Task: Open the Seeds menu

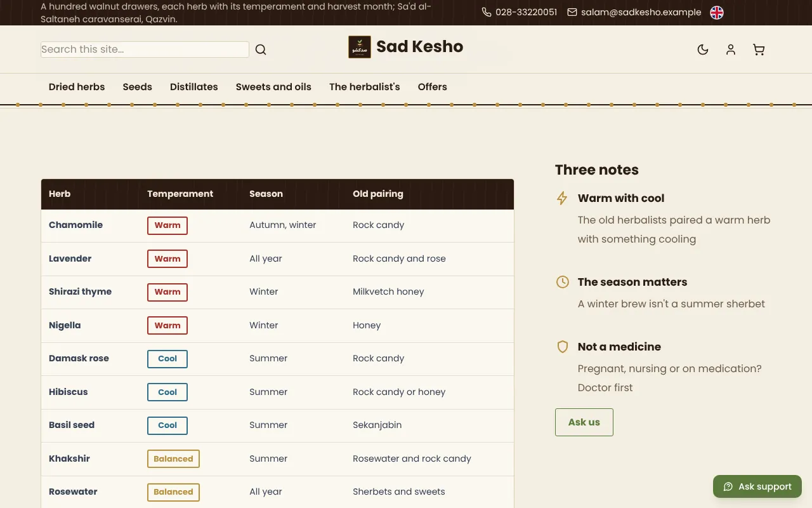Action: (x=138, y=87)
